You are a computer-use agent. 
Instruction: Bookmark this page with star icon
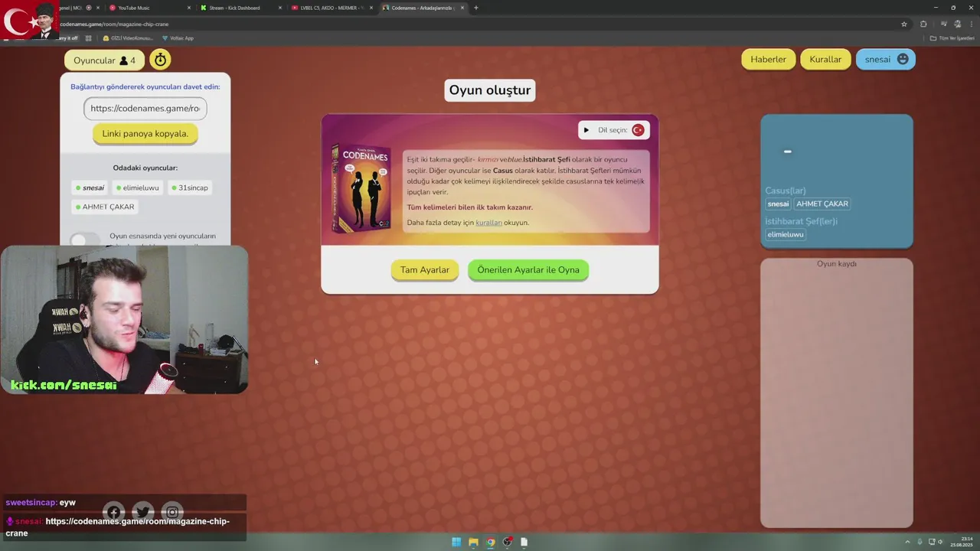[x=904, y=24]
